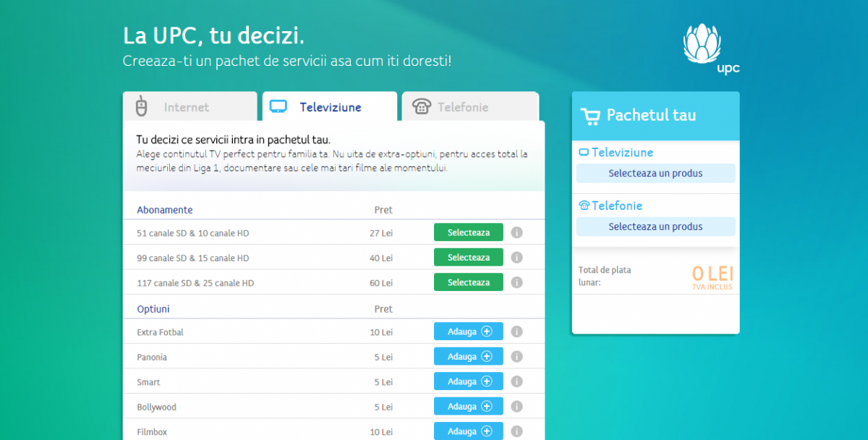Click the Bollywood row label

pos(156,407)
